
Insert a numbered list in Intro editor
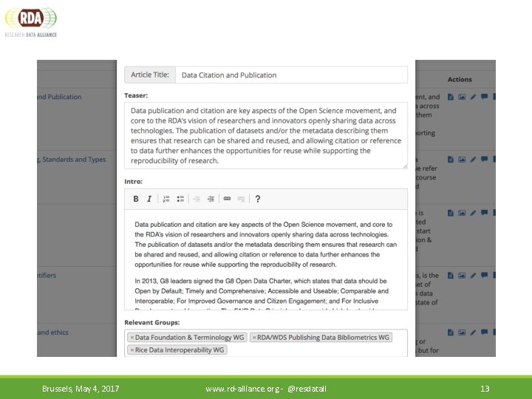166,199
